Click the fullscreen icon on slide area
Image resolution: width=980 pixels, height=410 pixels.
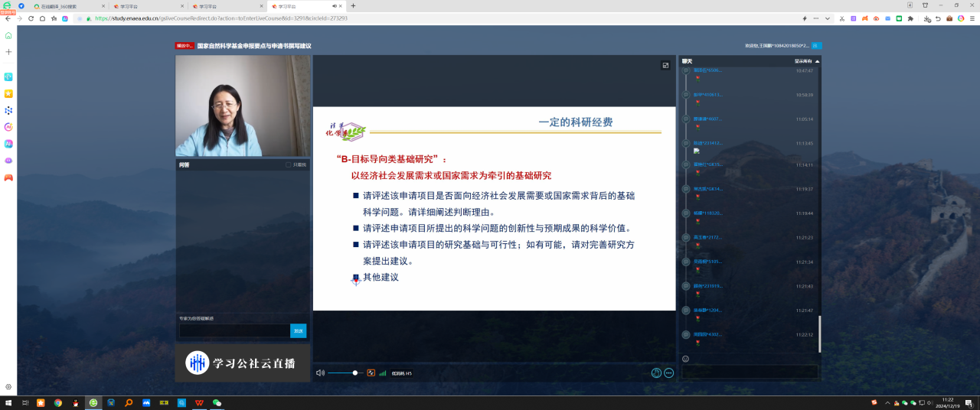(x=665, y=66)
